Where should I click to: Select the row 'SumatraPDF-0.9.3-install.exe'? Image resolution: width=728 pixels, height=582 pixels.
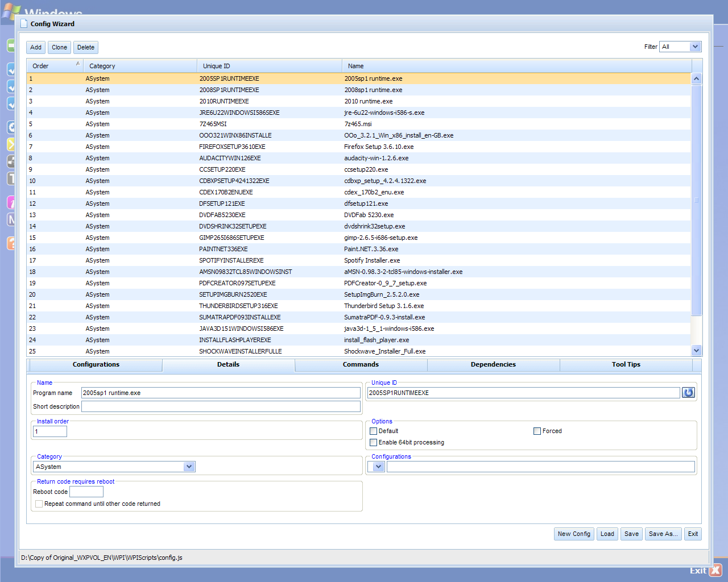coord(359,317)
